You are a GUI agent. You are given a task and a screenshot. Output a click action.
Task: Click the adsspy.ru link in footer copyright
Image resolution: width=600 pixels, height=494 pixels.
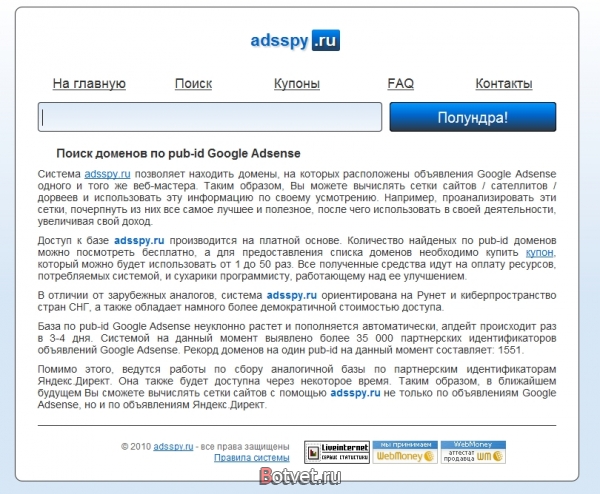coord(173,447)
